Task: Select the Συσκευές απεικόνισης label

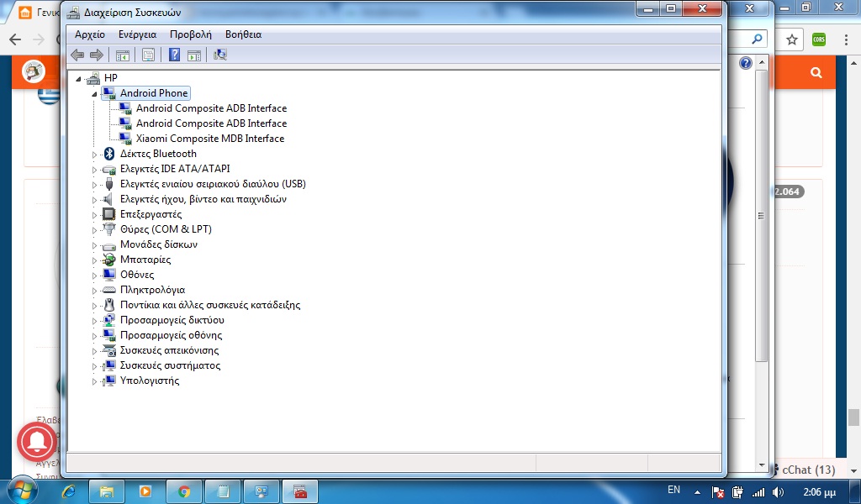Action: click(169, 350)
